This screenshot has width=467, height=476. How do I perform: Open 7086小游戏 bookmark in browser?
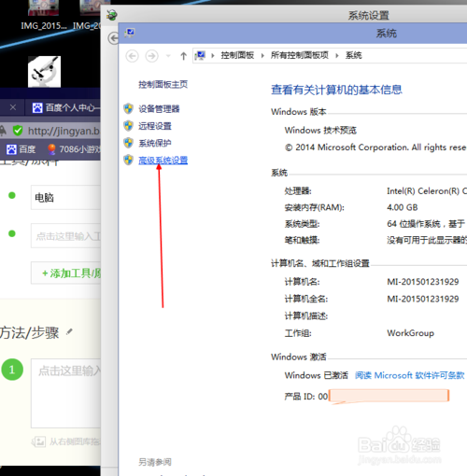point(74,149)
